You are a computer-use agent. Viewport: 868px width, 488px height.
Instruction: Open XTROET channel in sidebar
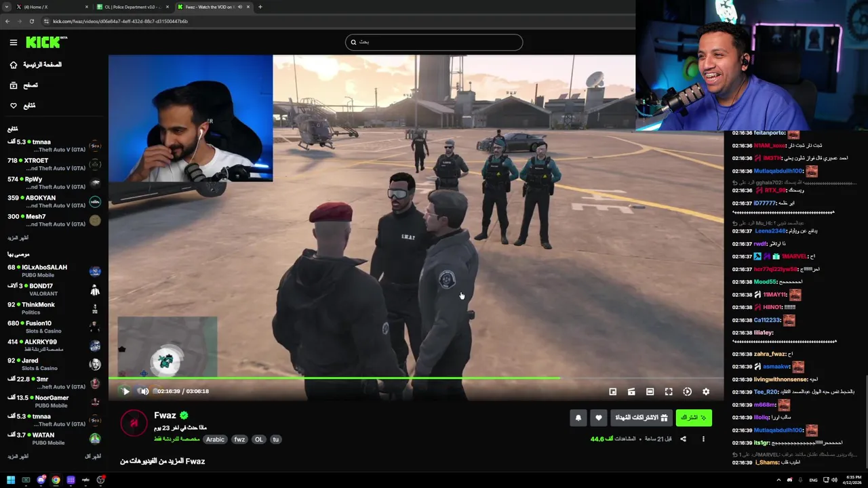pyautogui.click(x=54, y=164)
